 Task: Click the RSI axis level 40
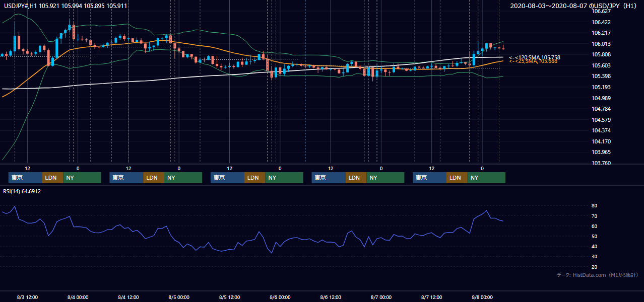click(x=595, y=246)
